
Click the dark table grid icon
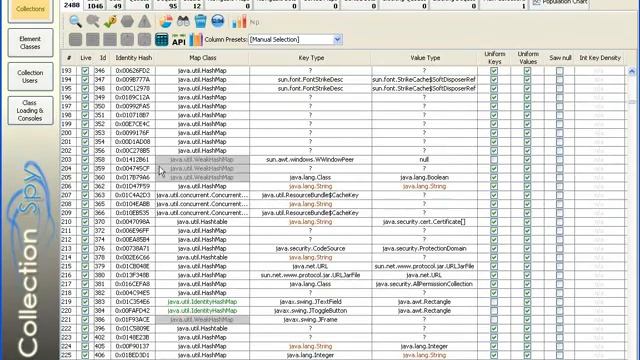(x=162, y=40)
